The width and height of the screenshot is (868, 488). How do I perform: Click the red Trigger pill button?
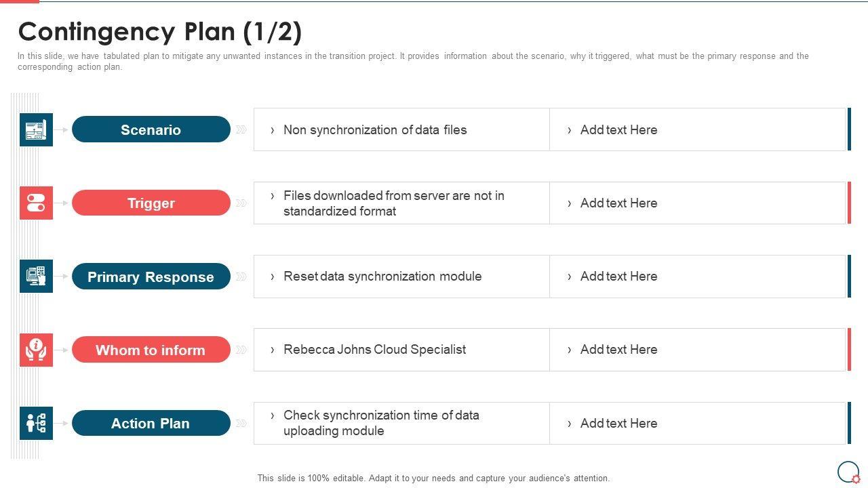point(151,203)
